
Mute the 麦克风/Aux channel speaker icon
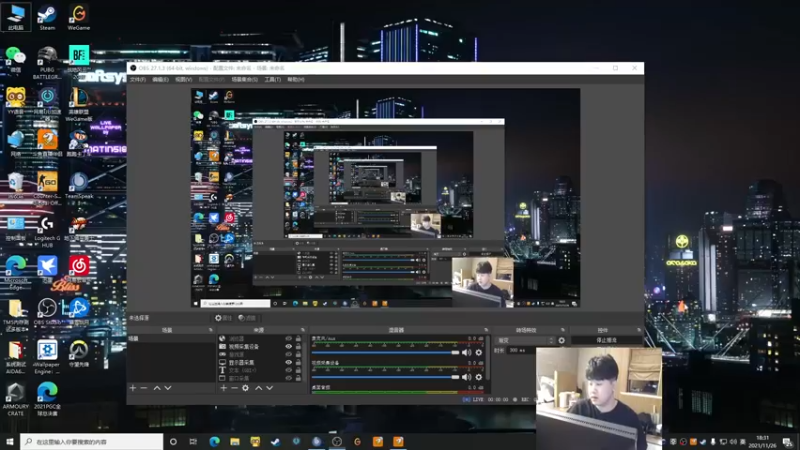[466, 353]
